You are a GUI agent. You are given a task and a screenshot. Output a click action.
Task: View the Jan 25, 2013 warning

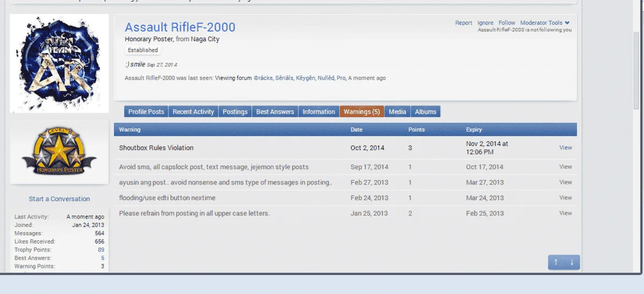pyautogui.click(x=566, y=213)
